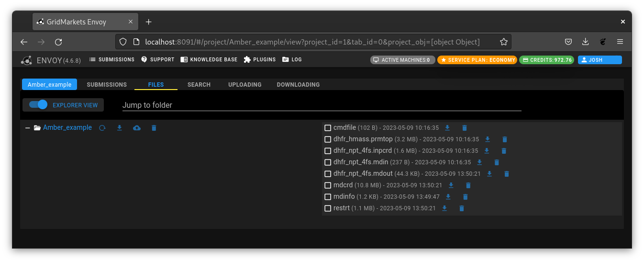Click the restrt file name
The height and width of the screenshot is (262, 644).
[x=342, y=208]
